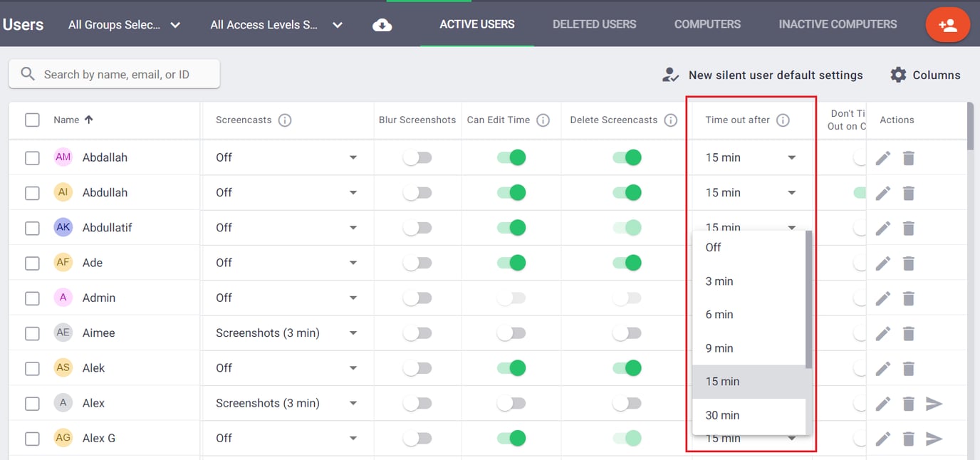Enable Blur Screenshots for Abdallah
Image resolution: width=980 pixels, height=460 pixels.
coord(417,158)
